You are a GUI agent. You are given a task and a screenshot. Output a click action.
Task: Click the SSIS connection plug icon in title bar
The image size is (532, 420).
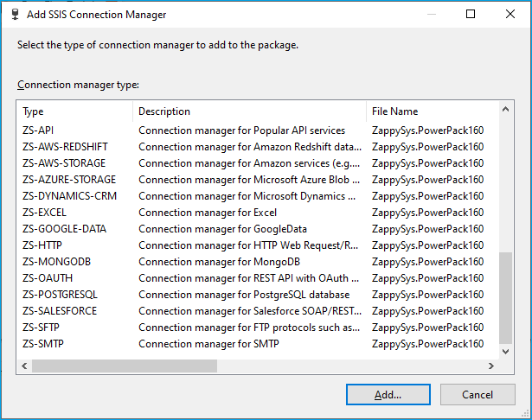click(15, 14)
